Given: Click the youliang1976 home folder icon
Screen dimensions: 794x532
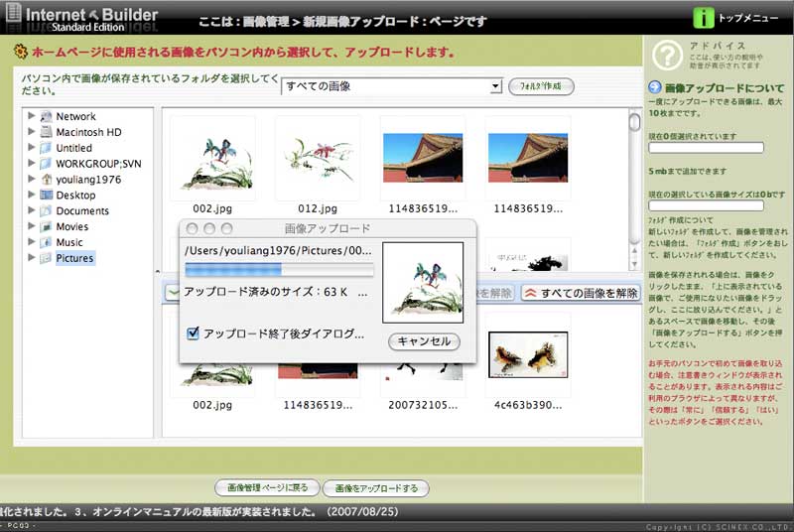Looking at the screenshot, I should [47, 180].
